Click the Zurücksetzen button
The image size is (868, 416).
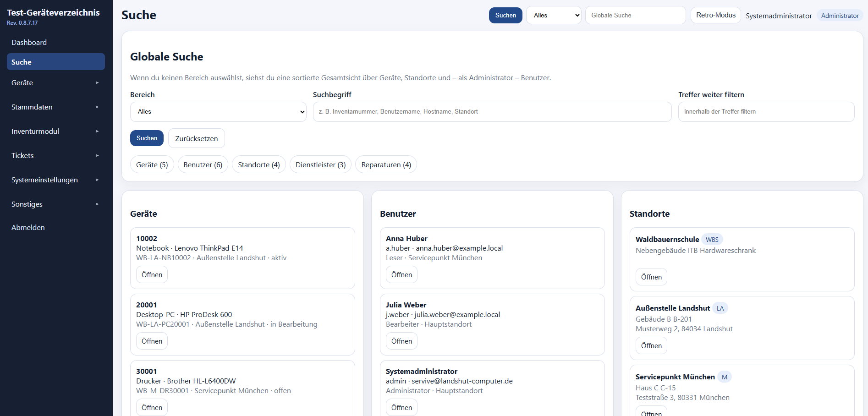point(197,138)
